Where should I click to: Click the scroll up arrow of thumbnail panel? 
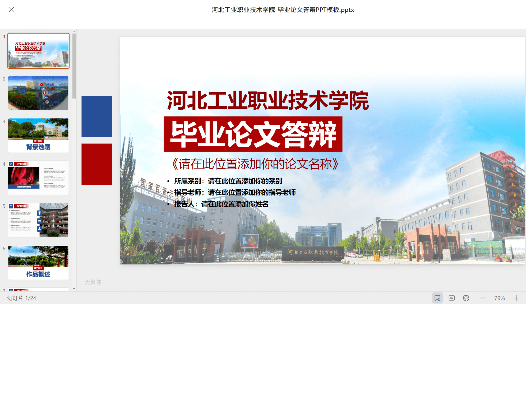pos(74,31)
